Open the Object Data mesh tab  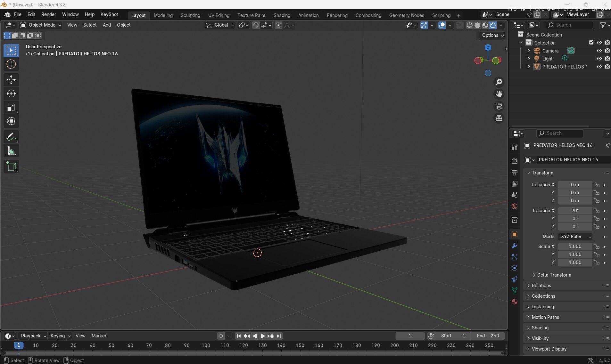[x=515, y=290]
